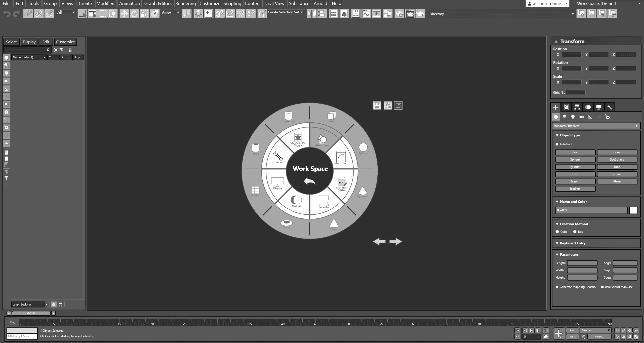The width and height of the screenshot is (644, 343).
Task: Open Utilities wrench in radial menu
Action: point(278,157)
